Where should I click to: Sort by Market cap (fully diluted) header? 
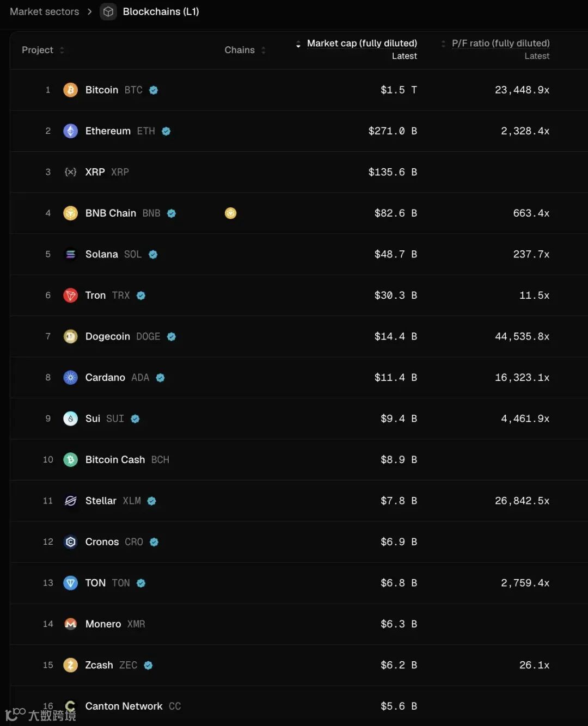362,44
